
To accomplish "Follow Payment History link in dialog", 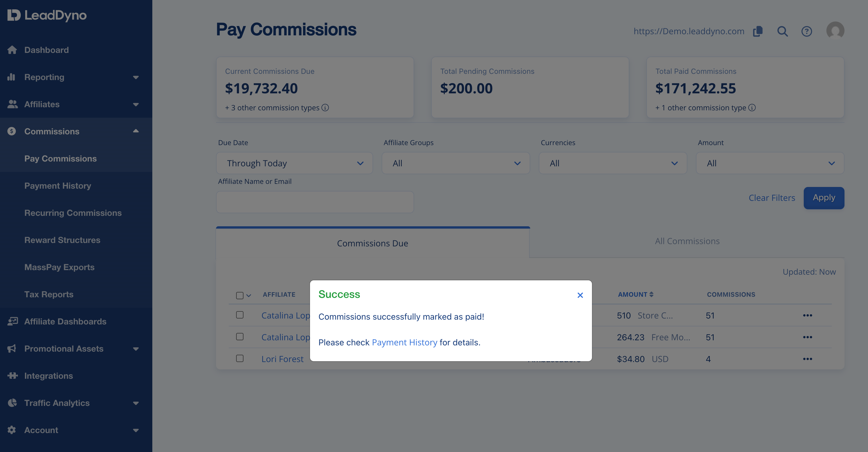I will (x=404, y=342).
